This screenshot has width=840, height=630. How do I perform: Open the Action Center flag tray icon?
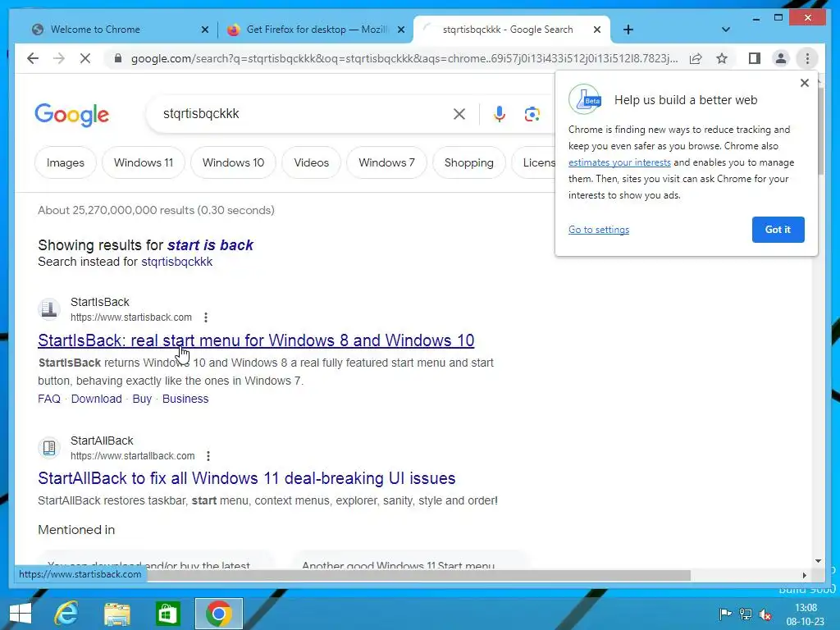coord(725,614)
